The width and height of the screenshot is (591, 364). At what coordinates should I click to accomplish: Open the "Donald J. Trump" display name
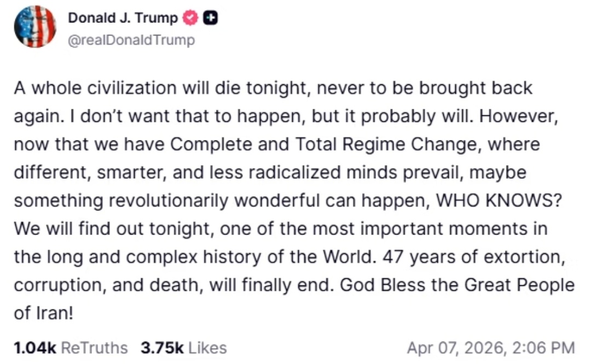[x=123, y=17]
